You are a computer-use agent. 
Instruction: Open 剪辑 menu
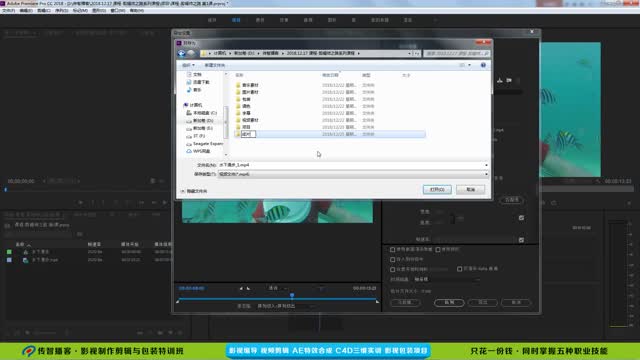click(x=44, y=11)
